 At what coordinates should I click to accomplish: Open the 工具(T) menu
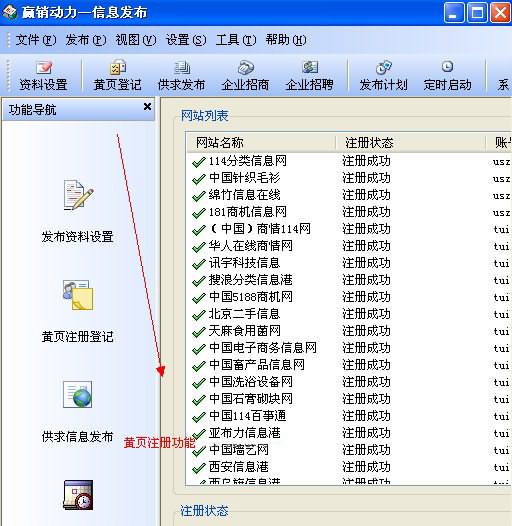click(236, 40)
